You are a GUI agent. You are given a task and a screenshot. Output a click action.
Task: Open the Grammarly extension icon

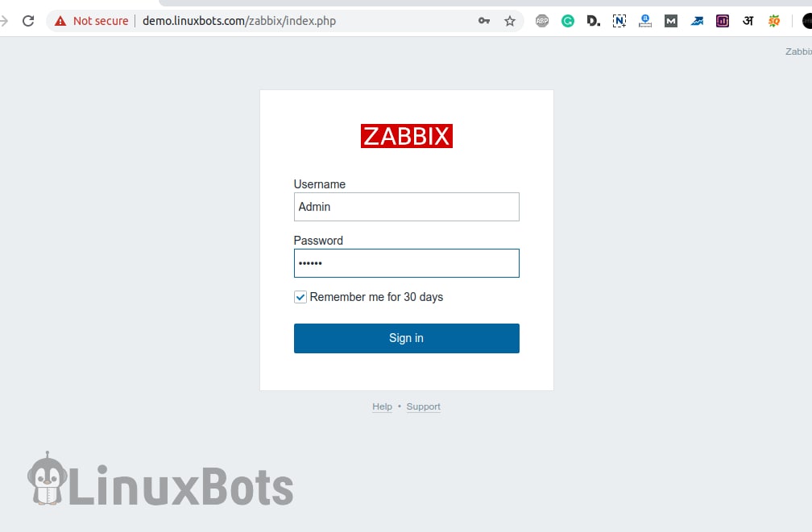pyautogui.click(x=568, y=20)
